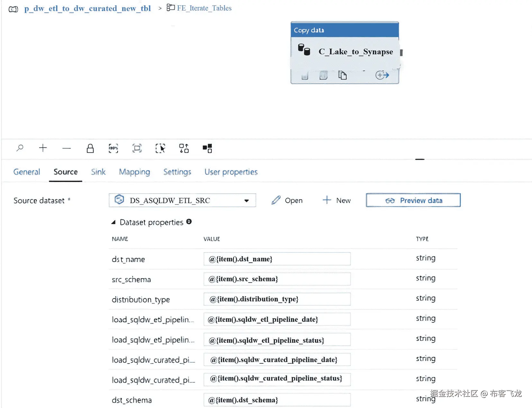Click the NAME column header
Screen dimensions: 532x408
point(120,239)
